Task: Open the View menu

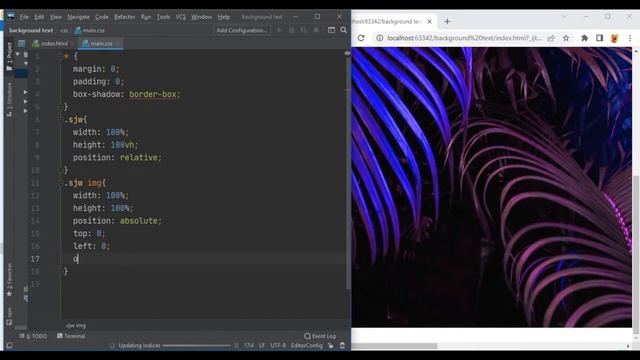Action: point(56,17)
